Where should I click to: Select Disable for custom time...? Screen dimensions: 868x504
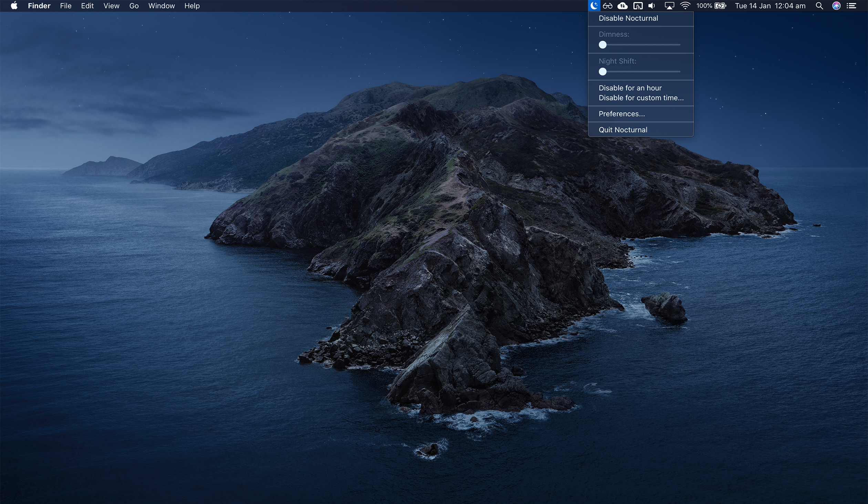[641, 98]
